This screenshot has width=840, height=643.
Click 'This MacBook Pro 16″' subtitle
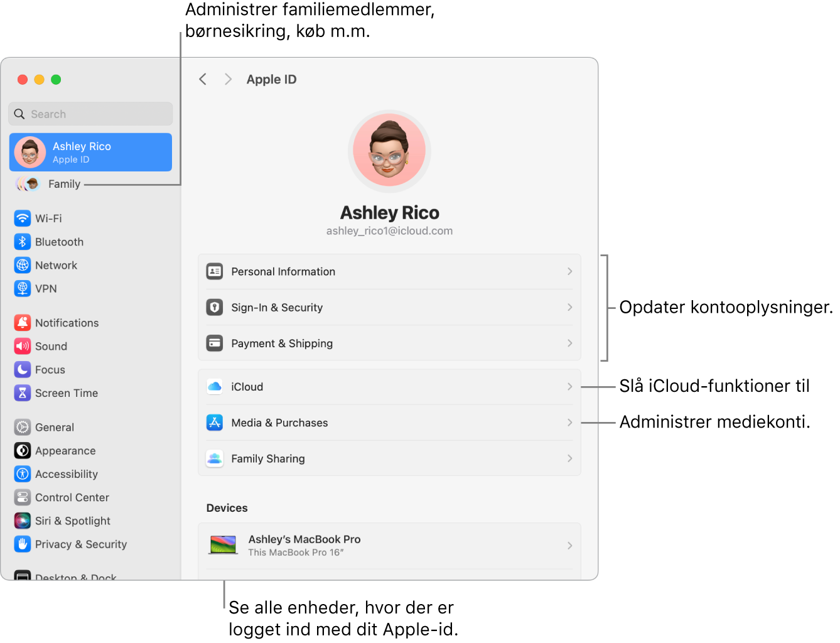pyautogui.click(x=296, y=553)
